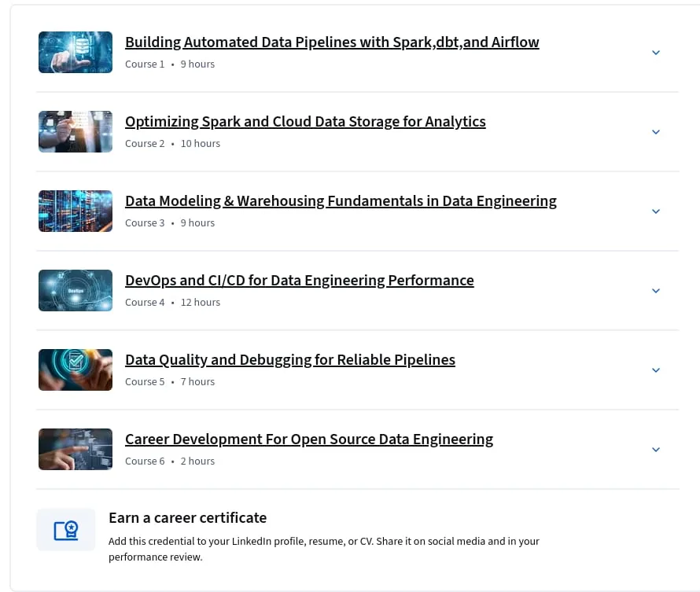Viewport: 700px width, 592px height.
Task: Open DevOps and CI/CD for Data Engineering link
Action: click(x=299, y=281)
